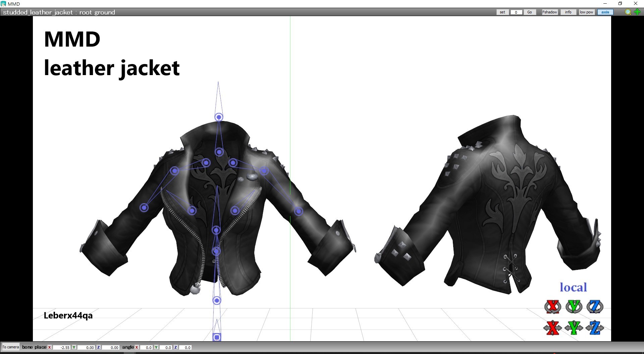The image size is (644, 354).
Task: Select the local X movement icon
Action: (553, 328)
